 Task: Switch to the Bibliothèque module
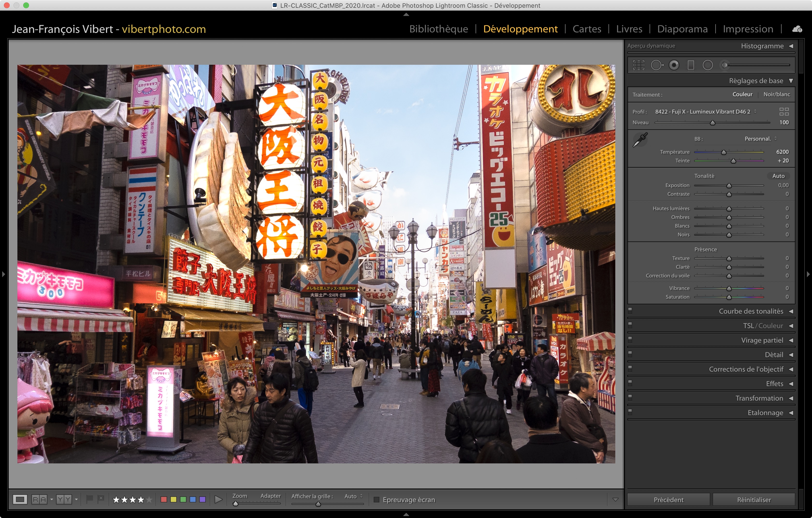438,29
